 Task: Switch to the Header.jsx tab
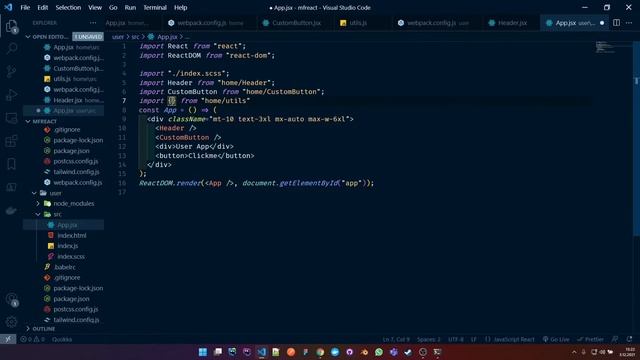[x=512, y=23]
